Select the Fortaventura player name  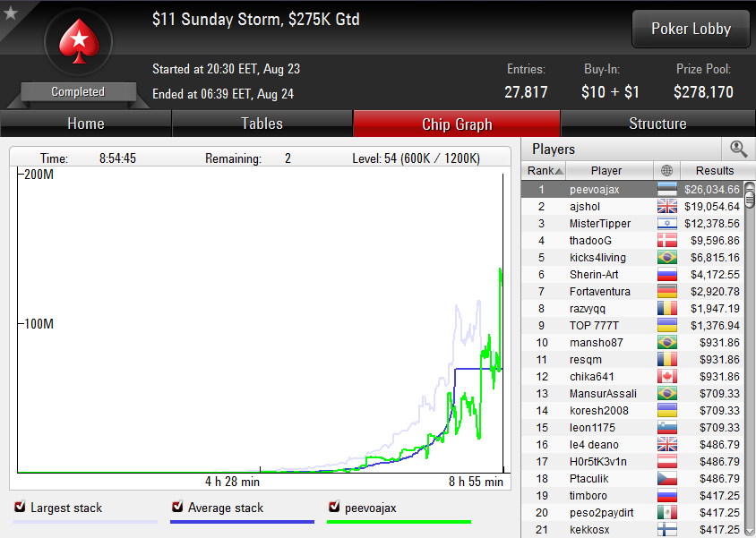click(x=599, y=292)
